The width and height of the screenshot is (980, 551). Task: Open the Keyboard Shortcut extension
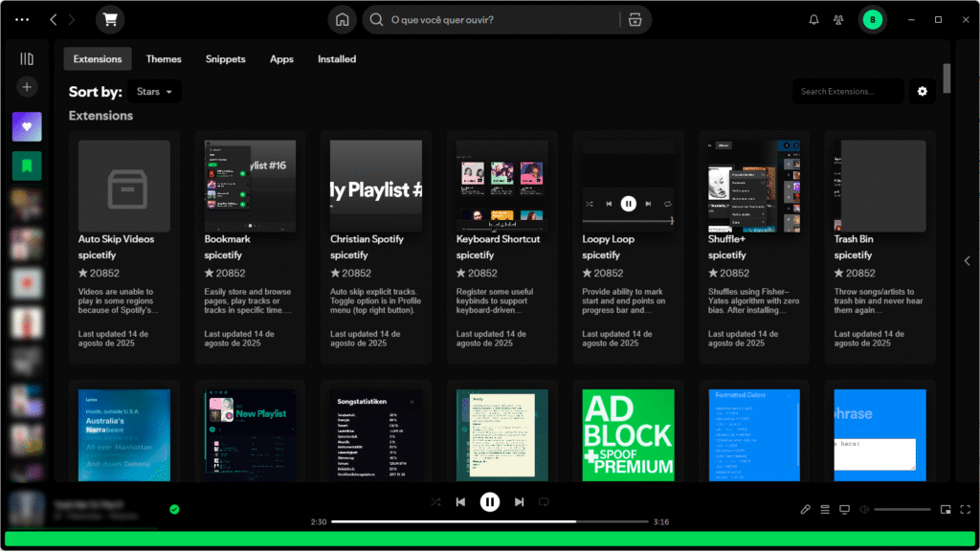(x=501, y=248)
